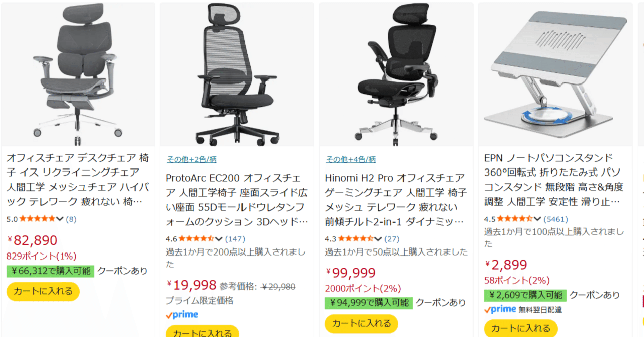Viewport: 644px width, 337px height.
Task: Open the (5461) reviews link
Action: click(x=556, y=219)
